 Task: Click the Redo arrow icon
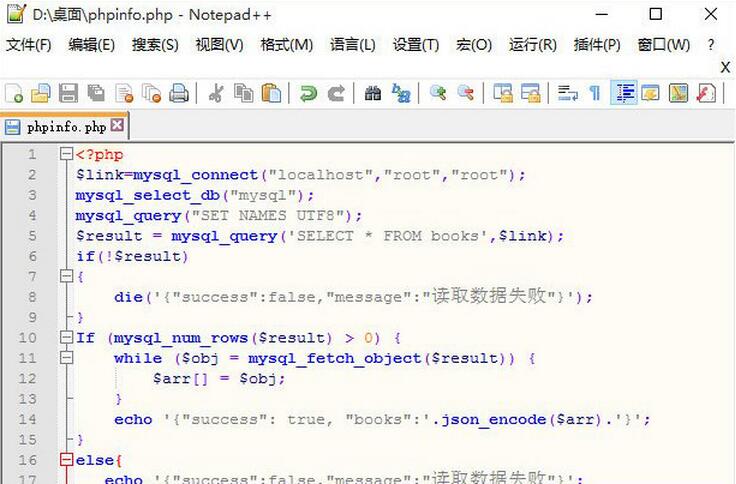337,93
